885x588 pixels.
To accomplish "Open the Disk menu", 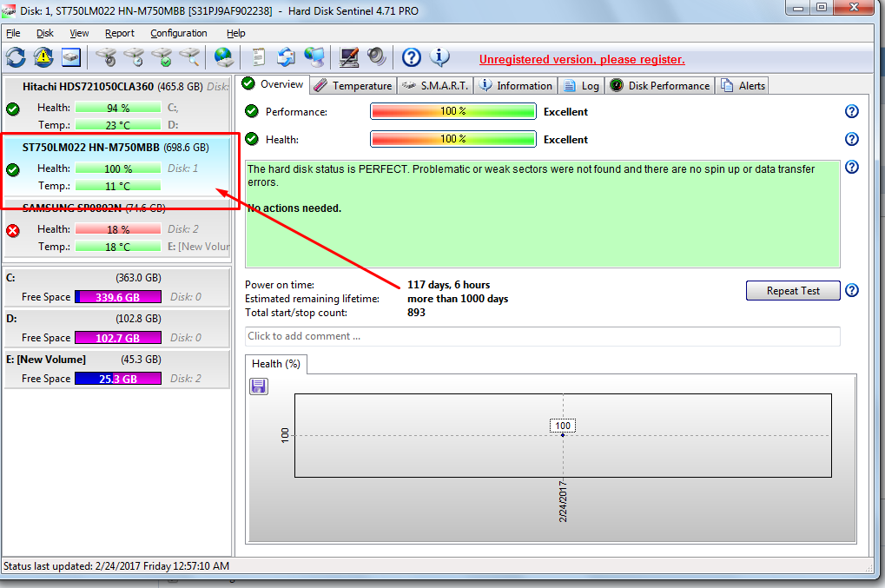I will click(x=45, y=33).
